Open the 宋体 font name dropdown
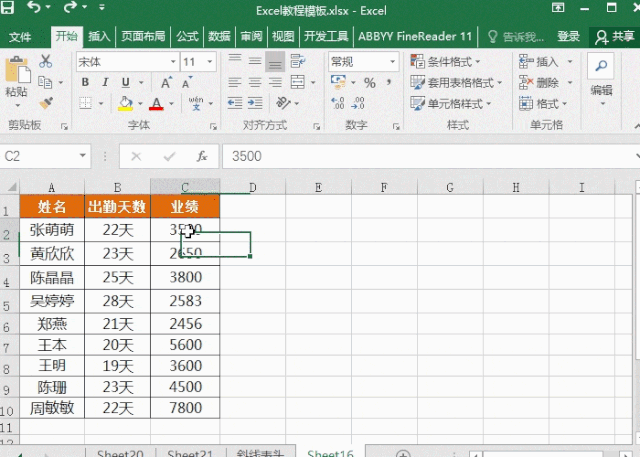The width and height of the screenshot is (640, 457). click(x=173, y=62)
